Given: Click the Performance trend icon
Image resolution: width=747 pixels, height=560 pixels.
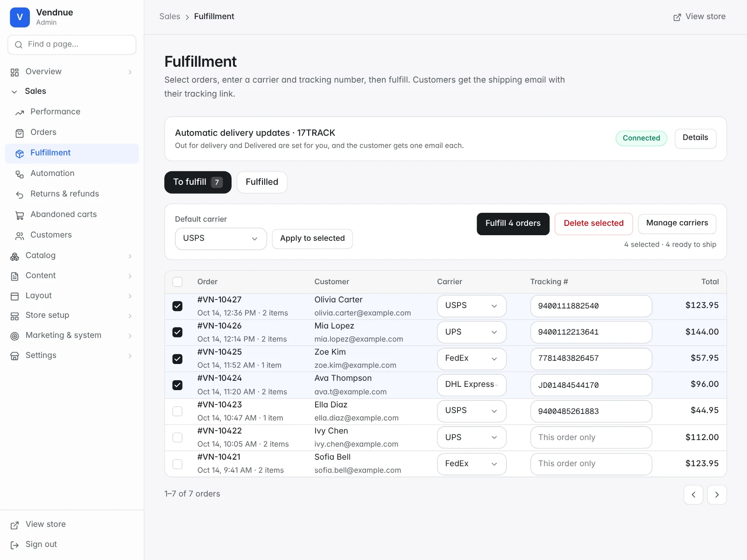Looking at the screenshot, I should tap(20, 112).
